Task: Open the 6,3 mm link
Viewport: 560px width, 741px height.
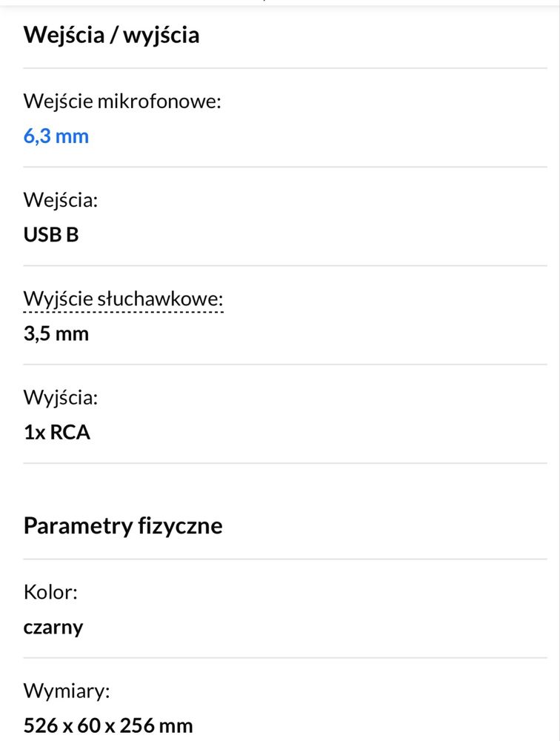Action: coord(56,136)
